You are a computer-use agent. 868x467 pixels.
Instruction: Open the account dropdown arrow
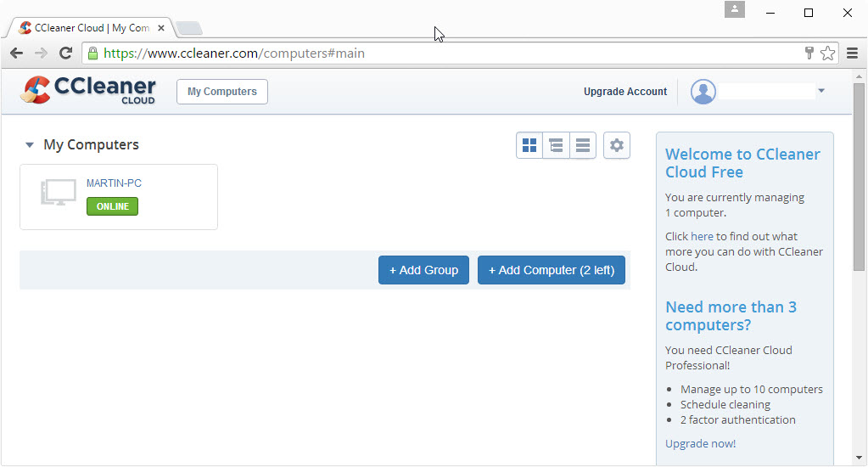821,91
